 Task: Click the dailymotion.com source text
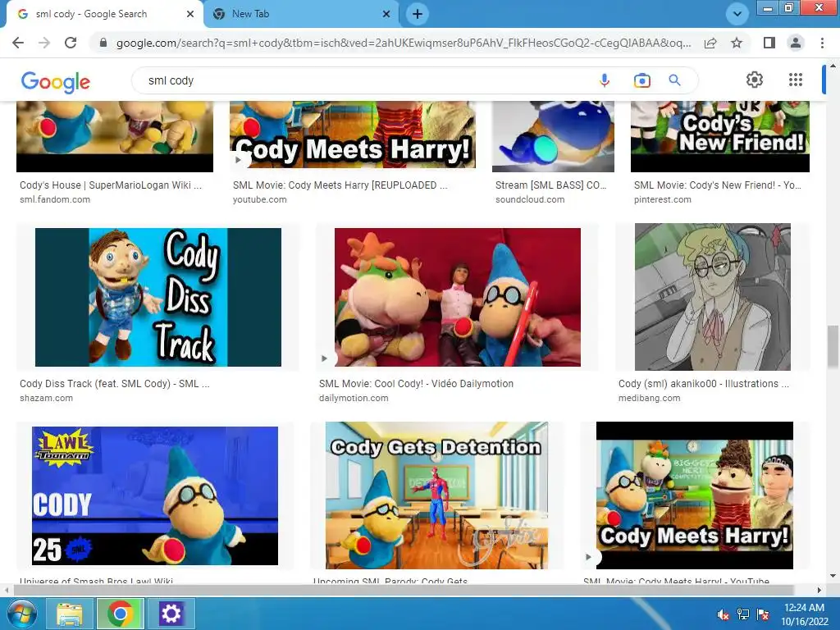pos(353,398)
